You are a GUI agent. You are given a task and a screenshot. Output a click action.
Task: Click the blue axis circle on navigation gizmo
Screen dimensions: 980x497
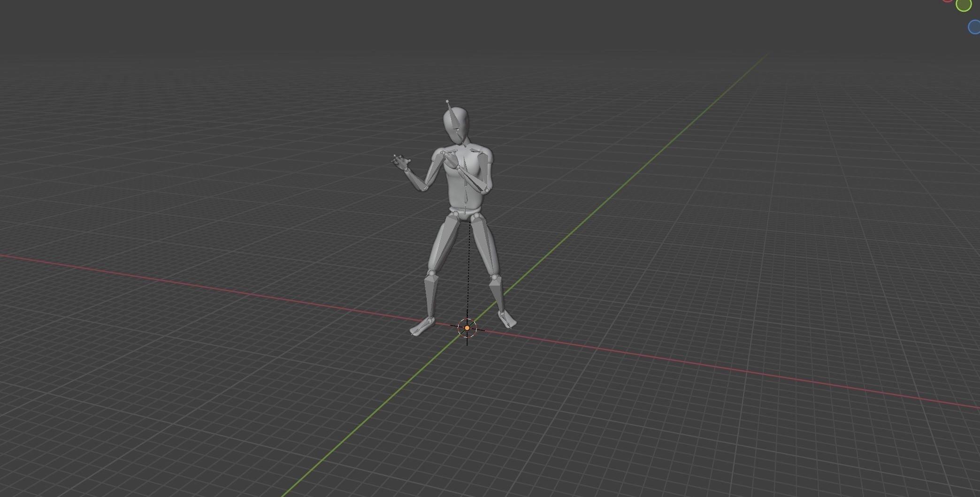point(975,27)
